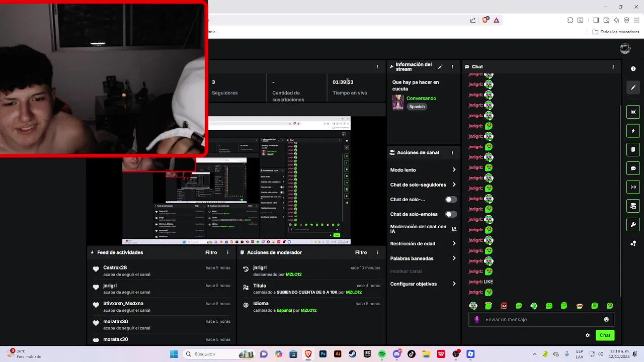Open the Feed de actividades three-dot menu
The width and height of the screenshot is (644, 362).
coord(227,252)
